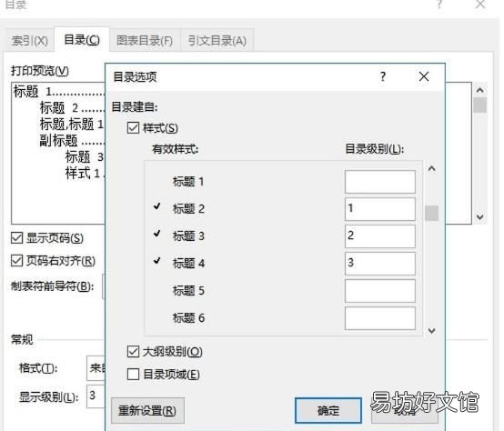Switch to the 图表目录(F) tab
The height and width of the screenshot is (431, 504).
(145, 41)
